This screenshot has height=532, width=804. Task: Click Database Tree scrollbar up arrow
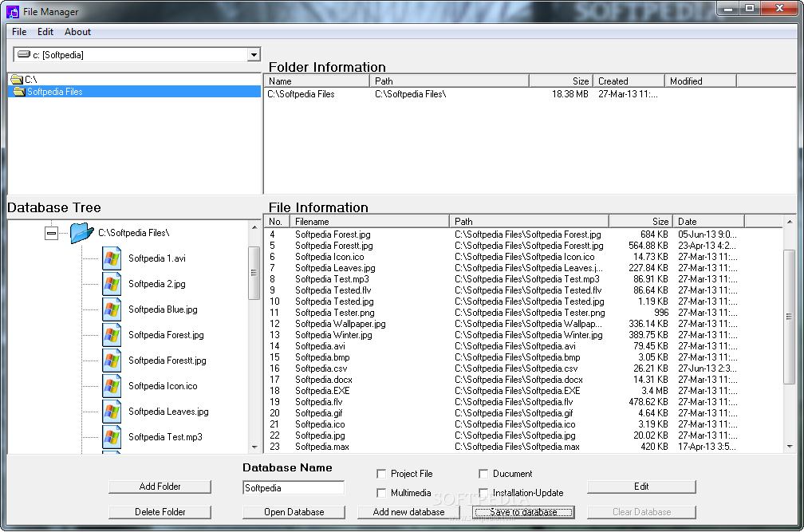click(254, 227)
